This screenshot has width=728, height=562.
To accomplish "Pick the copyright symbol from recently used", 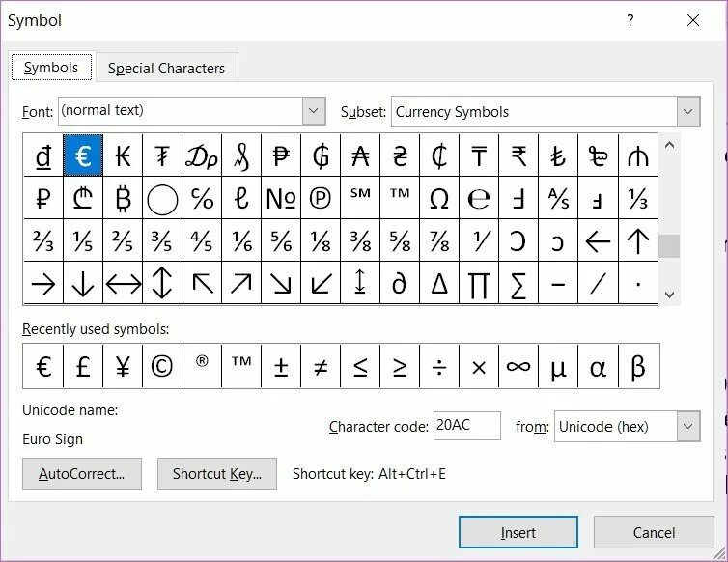I will click(x=162, y=367).
